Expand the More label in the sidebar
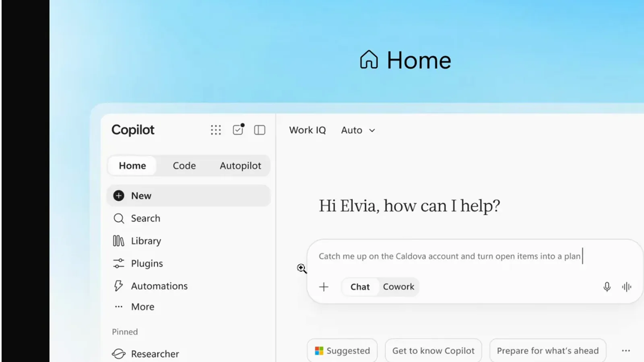Screen dimensions: 644x362 click(x=143, y=307)
